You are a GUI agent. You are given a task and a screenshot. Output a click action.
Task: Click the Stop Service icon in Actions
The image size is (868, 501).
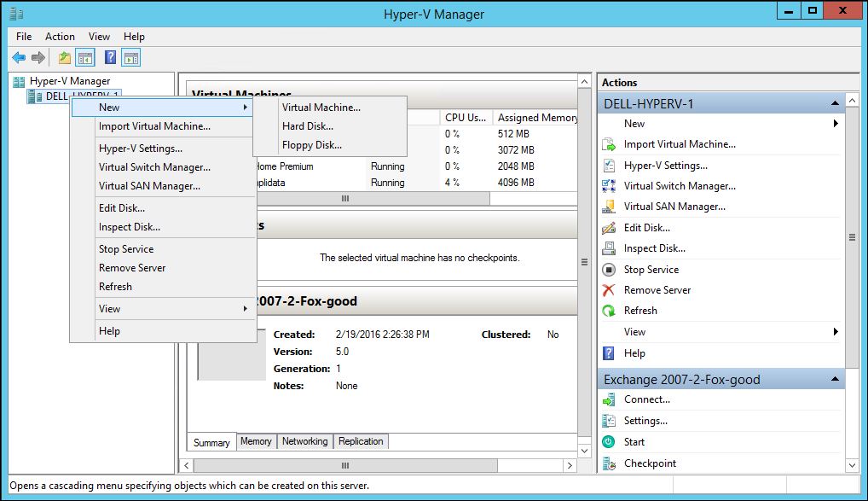tap(609, 270)
